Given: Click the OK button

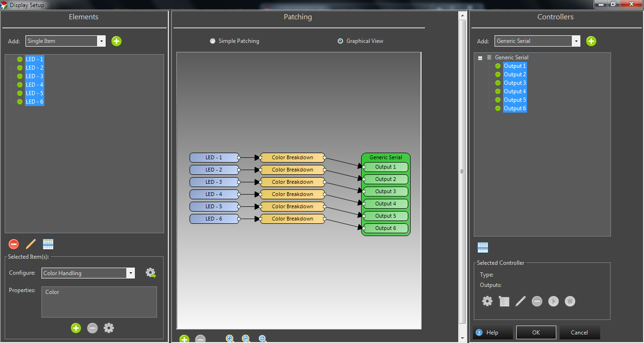Looking at the screenshot, I should click(536, 332).
